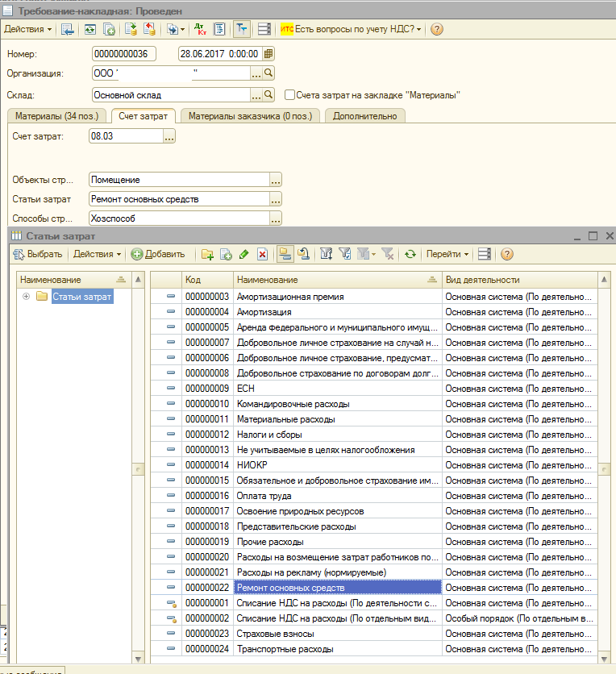Click the red mark-for-deletion icon
The width and height of the screenshot is (616, 674).
click(262, 254)
